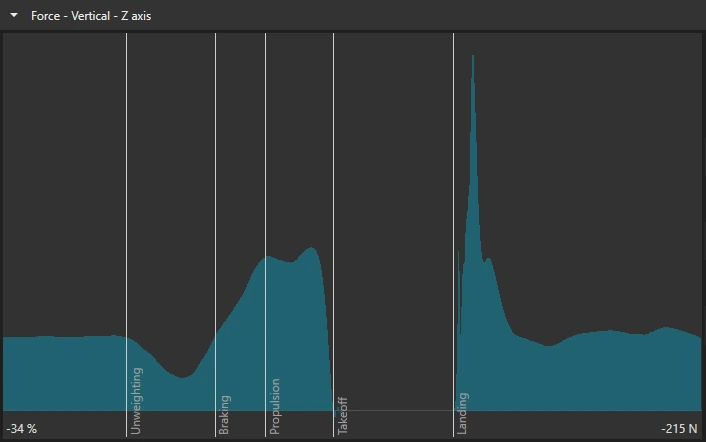Select the Force - Vertical - Z axis title
The image size is (706, 442).
click(91, 16)
